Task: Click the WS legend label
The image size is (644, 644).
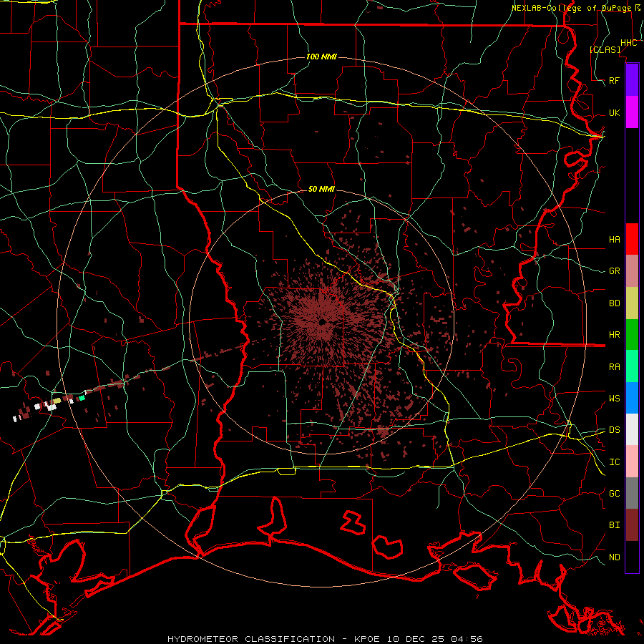Action: point(615,398)
